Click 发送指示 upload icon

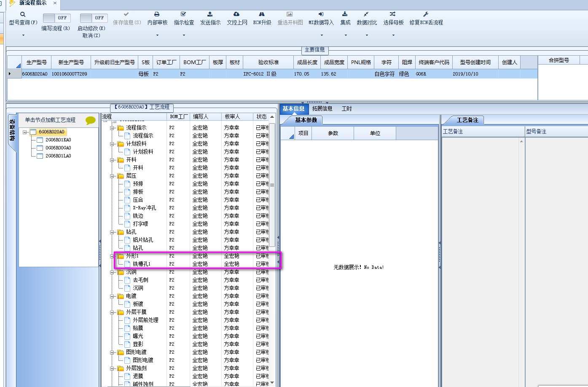pos(210,14)
